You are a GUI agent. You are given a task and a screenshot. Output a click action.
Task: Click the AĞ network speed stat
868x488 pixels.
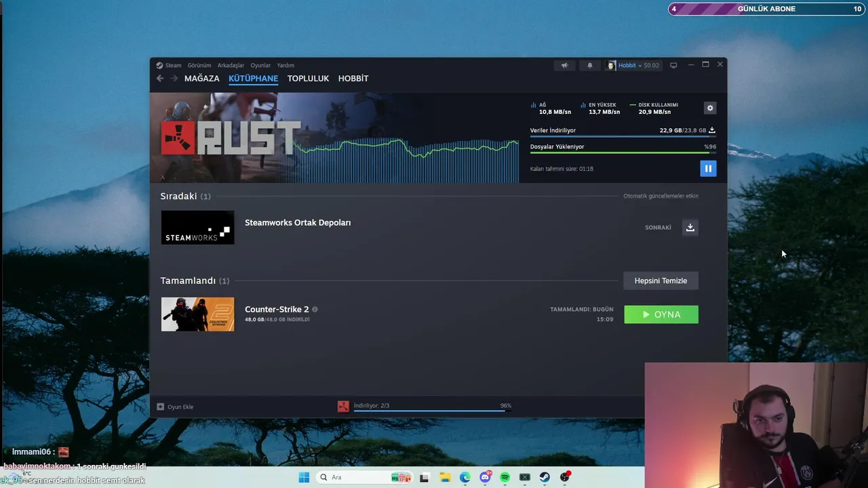coord(551,108)
